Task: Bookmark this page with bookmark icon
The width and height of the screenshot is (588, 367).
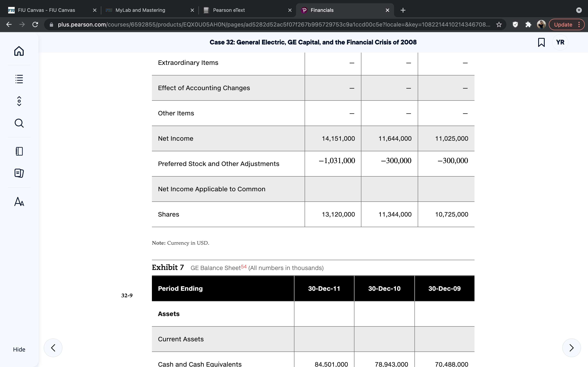Action: click(541, 42)
